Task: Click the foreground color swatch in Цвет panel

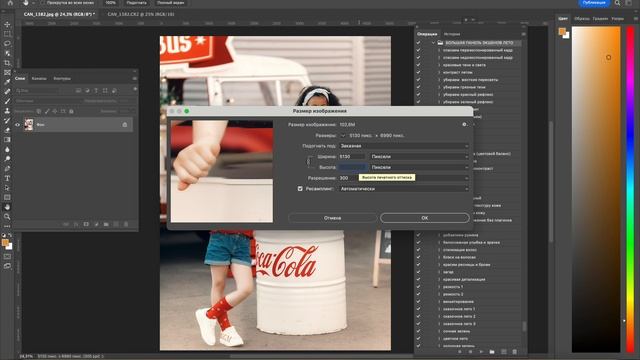Action: pos(562,31)
